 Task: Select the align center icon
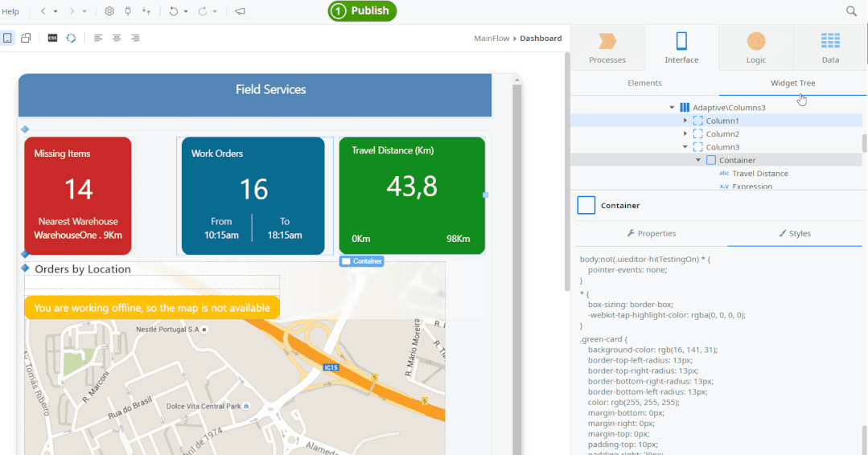click(x=117, y=38)
